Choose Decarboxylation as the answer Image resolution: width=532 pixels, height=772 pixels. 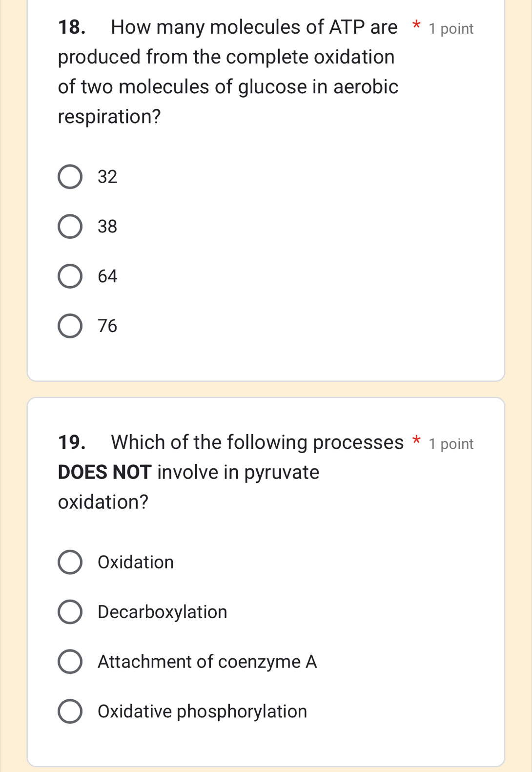(69, 612)
